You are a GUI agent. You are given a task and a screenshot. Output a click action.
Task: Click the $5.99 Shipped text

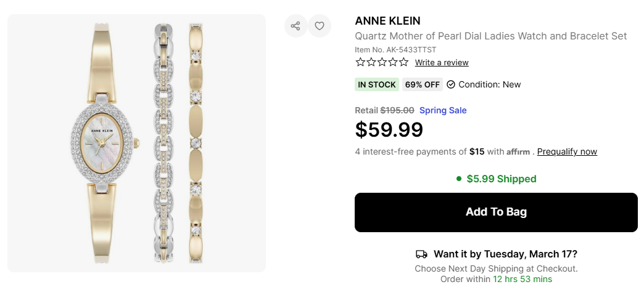click(x=501, y=179)
